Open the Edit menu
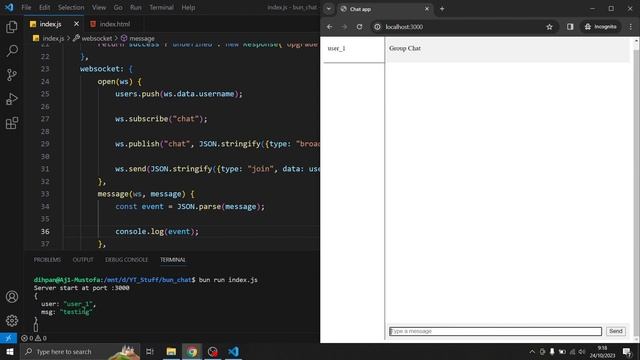The width and height of the screenshot is (640, 360). click(x=44, y=7)
